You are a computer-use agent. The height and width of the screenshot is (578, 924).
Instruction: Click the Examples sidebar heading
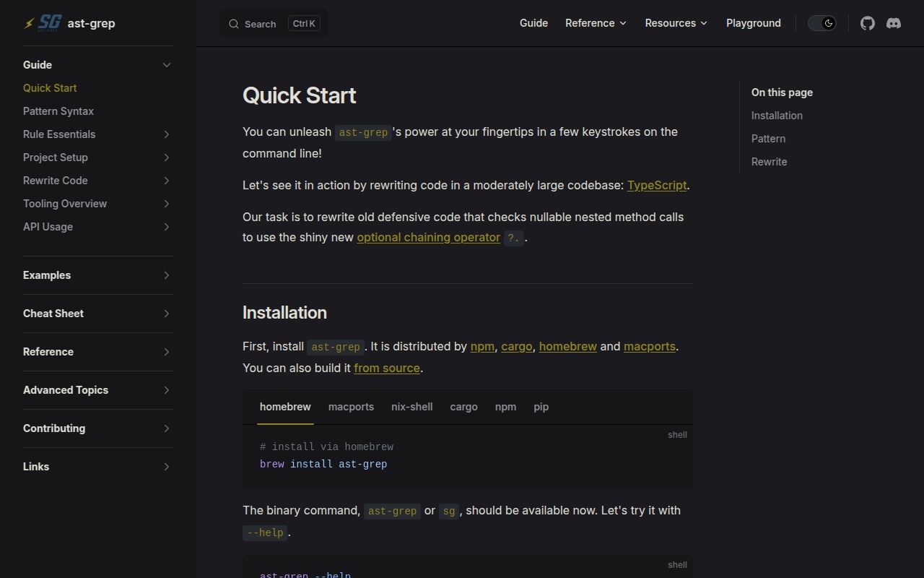47,275
